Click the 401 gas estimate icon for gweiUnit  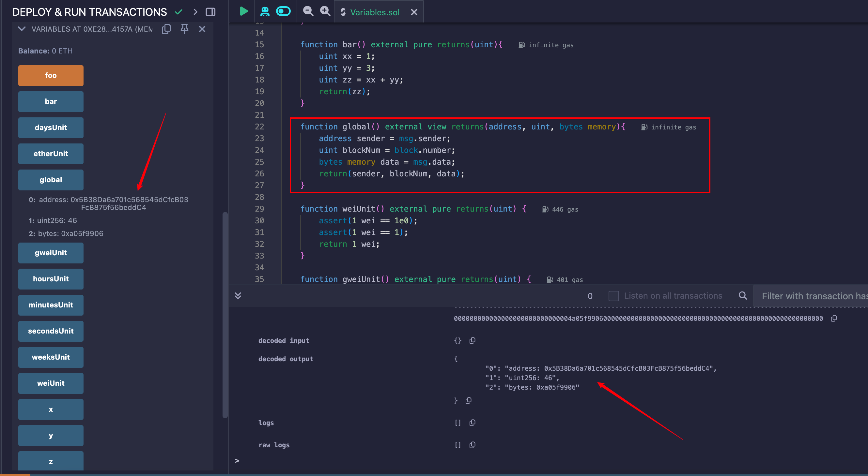550,280
